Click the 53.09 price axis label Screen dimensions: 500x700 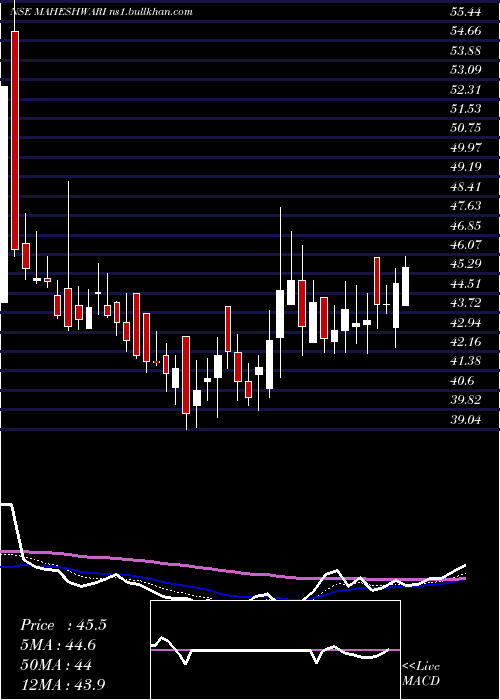[466, 70]
